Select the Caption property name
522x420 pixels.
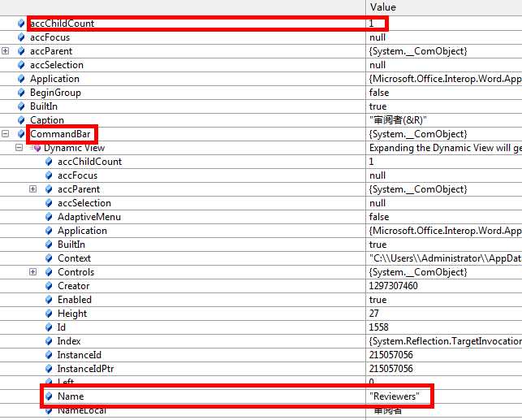click(x=47, y=120)
